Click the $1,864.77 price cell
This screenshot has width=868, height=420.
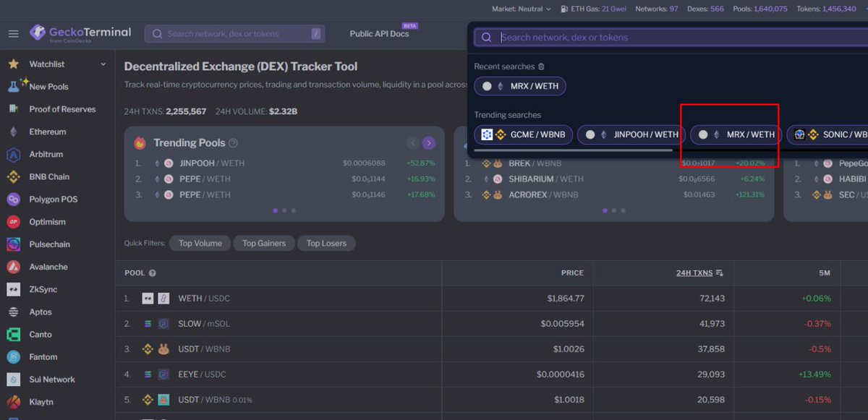[x=566, y=299]
